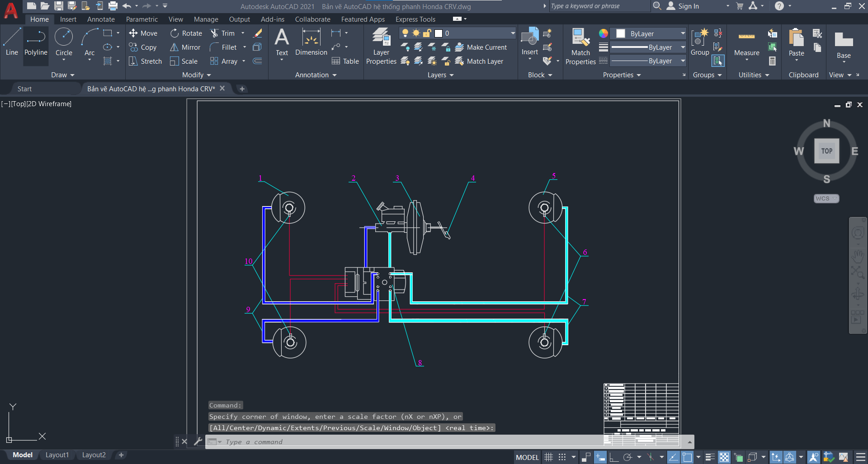Viewport: 868px width, 464px height.
Task: Switch to the Start file tab
Action: [24, 89]
